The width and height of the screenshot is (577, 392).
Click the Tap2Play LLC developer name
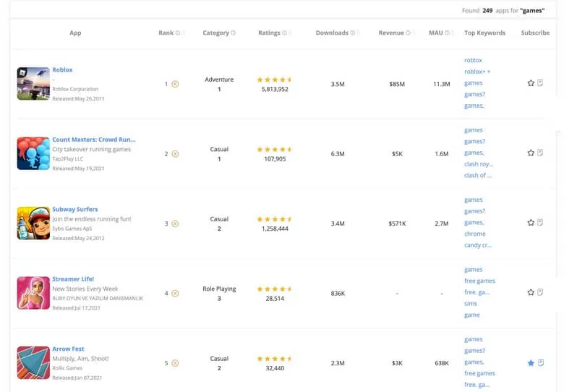[x=68, y=158]
